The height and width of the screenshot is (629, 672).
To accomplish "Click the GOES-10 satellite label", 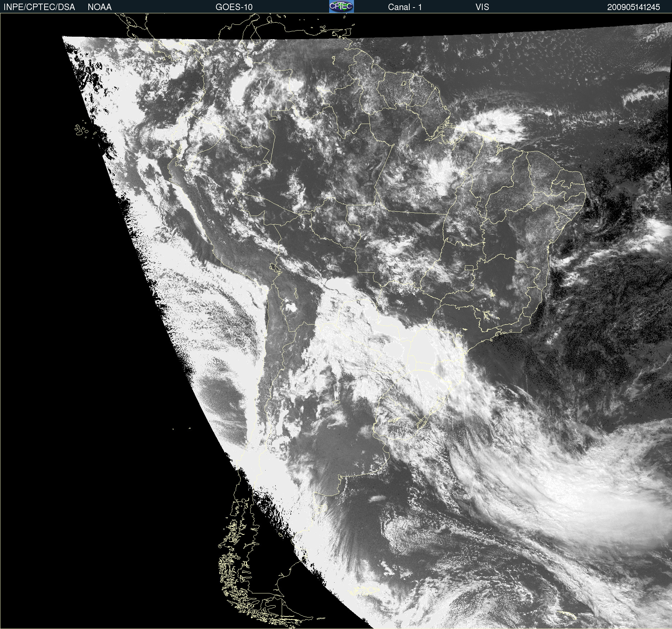I will tap(234, 7).
